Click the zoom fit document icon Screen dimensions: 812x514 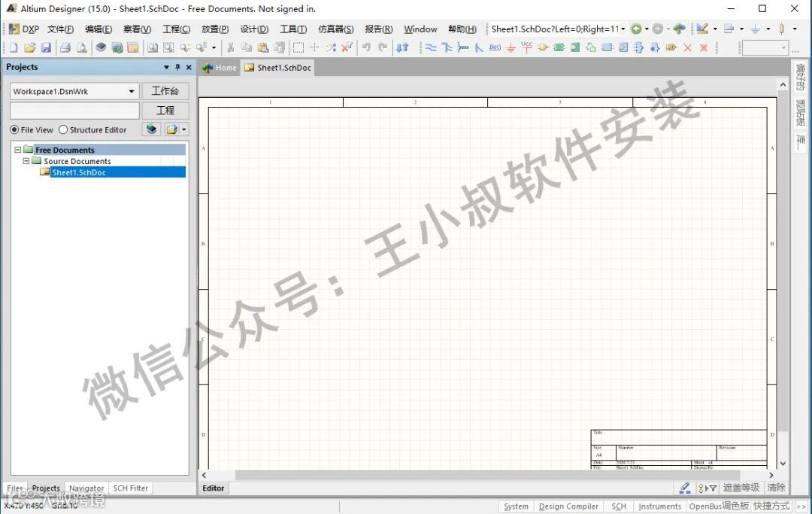click(x=152, y=47)
